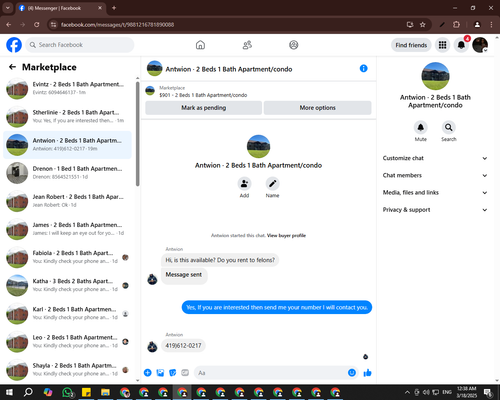Open Evintz conversation
This screenshot has width=500, height=400.
[67, 89]
